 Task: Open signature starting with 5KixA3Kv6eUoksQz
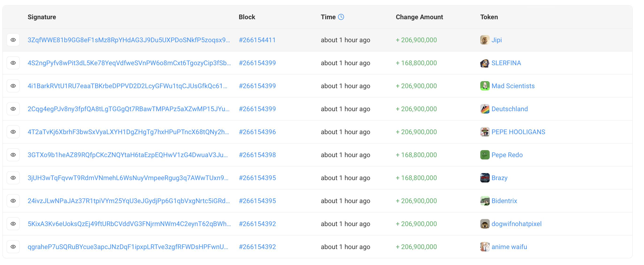click(129, 224)
